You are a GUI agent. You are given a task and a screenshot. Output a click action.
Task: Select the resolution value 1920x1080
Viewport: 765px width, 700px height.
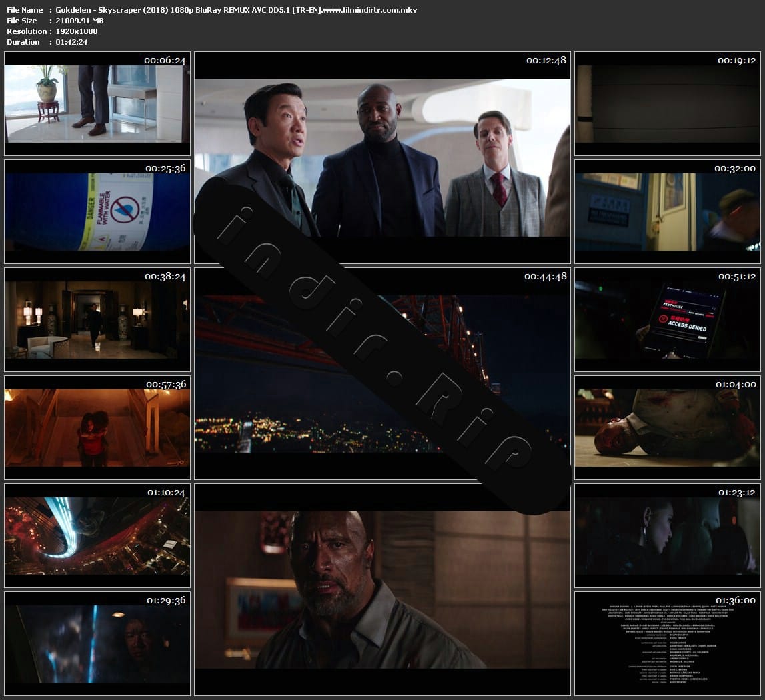pos(77,31)
